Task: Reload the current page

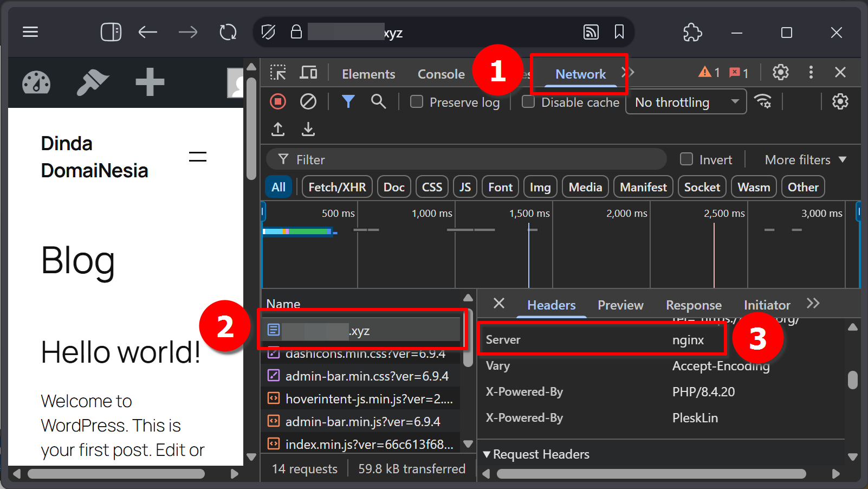Action: 228,32
